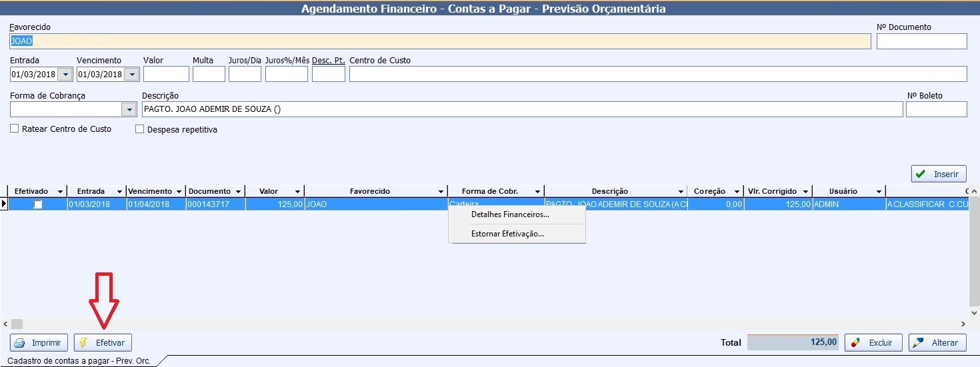The image size is (980, 367).
Task: Click the Desc. Pt. input field
Action: click(x=329, y=74)
